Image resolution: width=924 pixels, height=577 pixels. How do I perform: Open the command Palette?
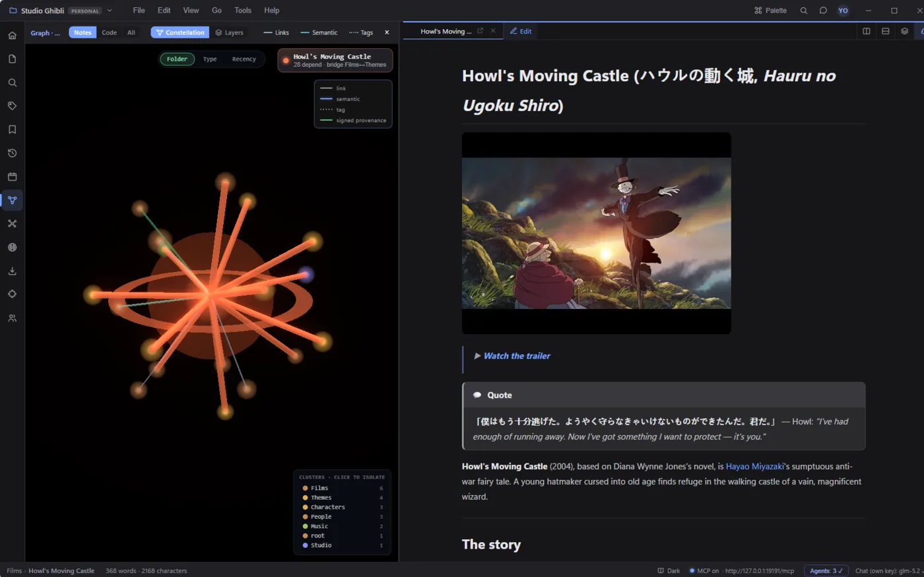click(770, 11)
